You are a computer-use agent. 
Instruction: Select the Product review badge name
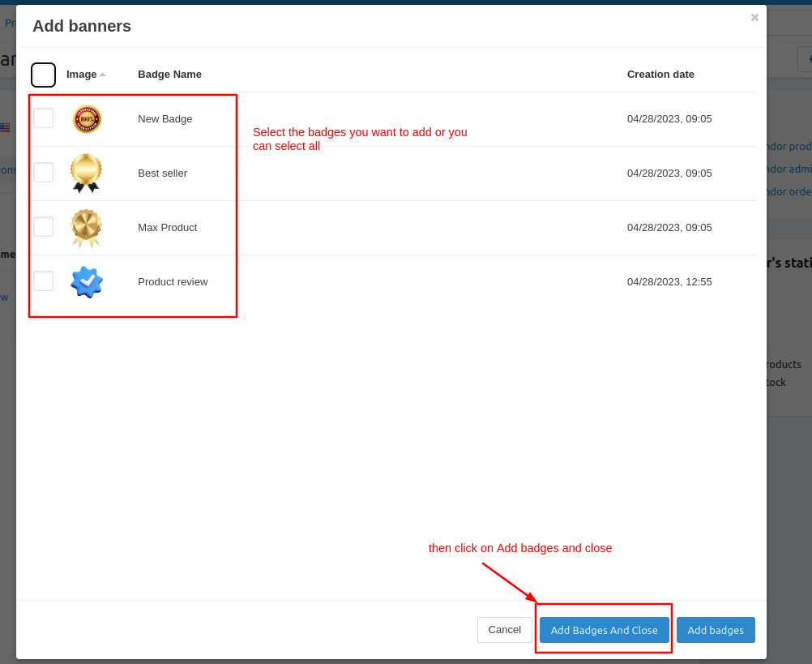pyautogui.click(x=173, y=282)
